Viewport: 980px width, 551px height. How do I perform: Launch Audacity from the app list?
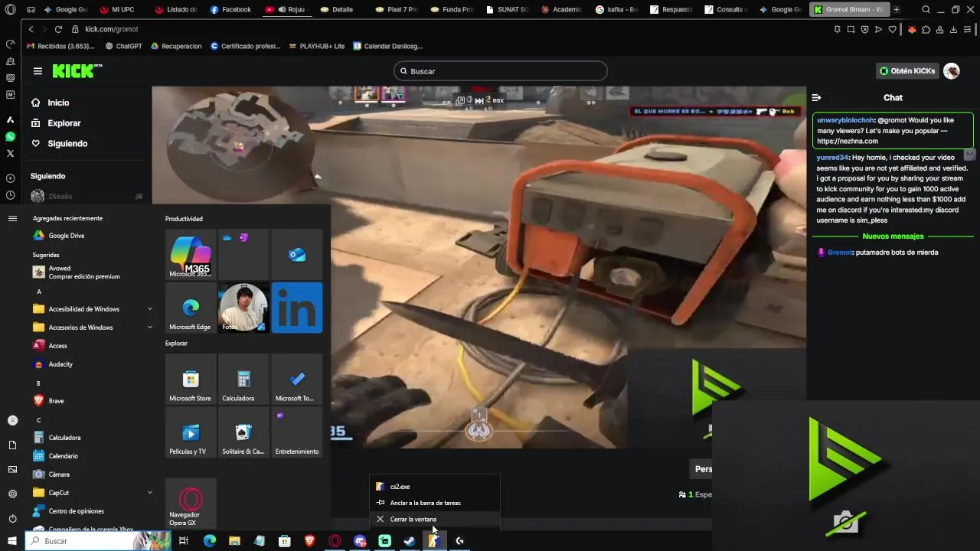[93, 364]
